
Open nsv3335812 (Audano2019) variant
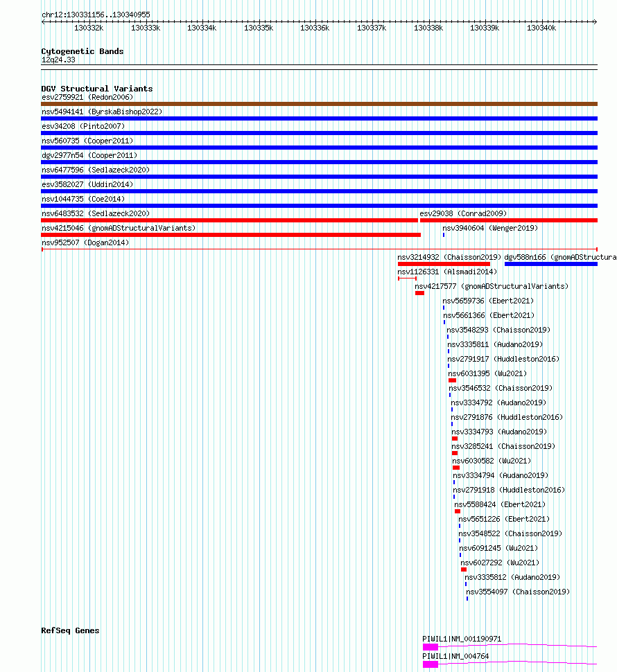click(x=512, y=578)
